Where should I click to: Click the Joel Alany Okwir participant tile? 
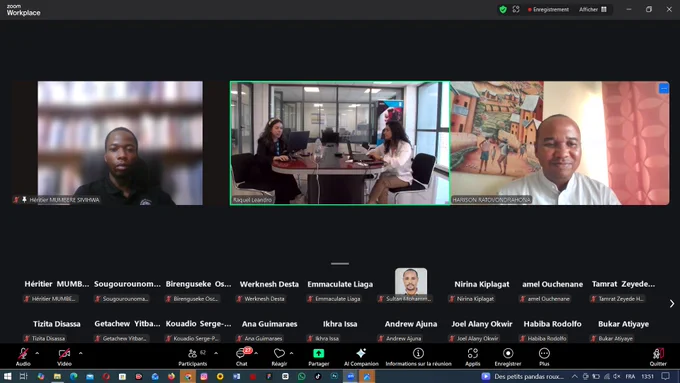[481, 325]
